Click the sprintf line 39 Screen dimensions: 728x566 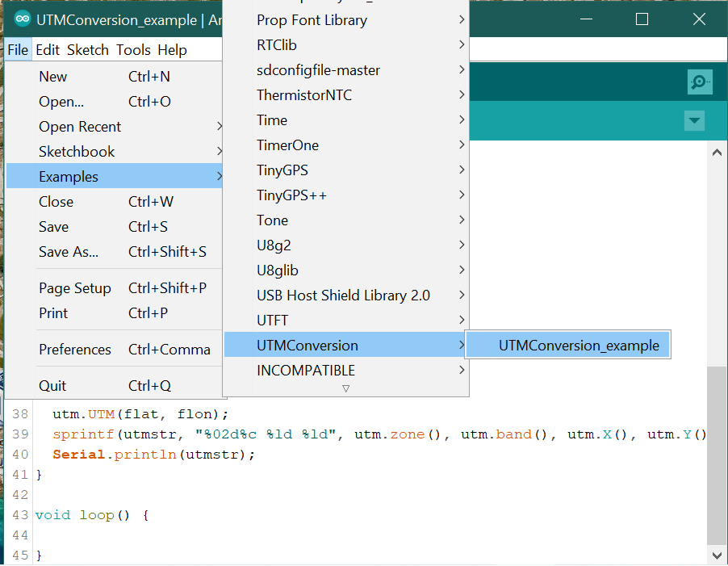379,434
